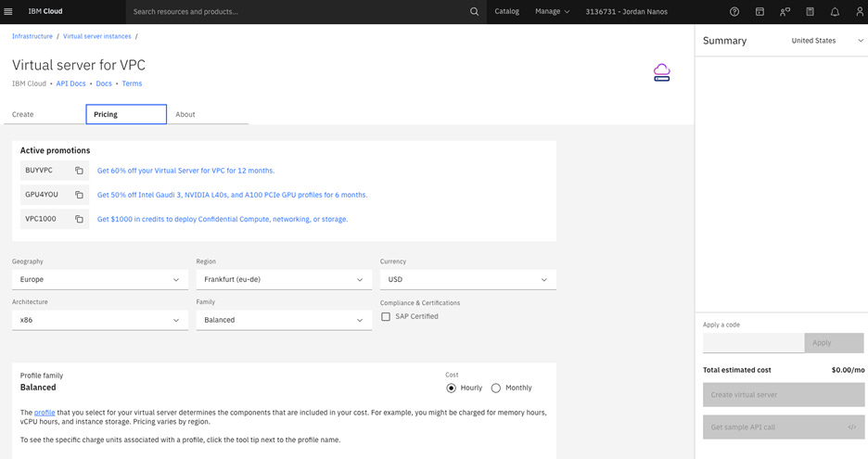Open the cost estimator icon
The image size is (868, 459).
pyautogui.click(x=810, y=12)
